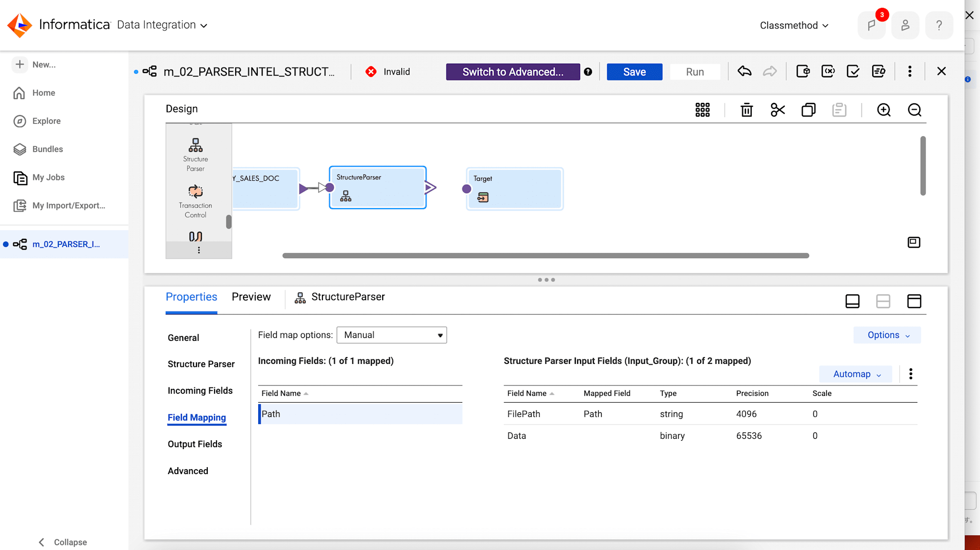The image size is (980, 550).
Task: Select the Advanced section in properties
Action: 187,471
